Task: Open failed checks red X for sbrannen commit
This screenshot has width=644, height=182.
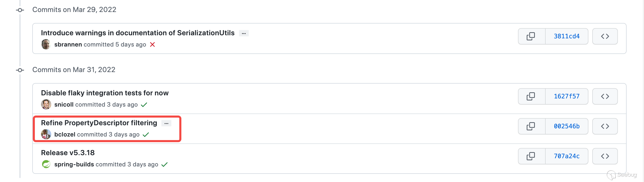Action: click(152, 44)
